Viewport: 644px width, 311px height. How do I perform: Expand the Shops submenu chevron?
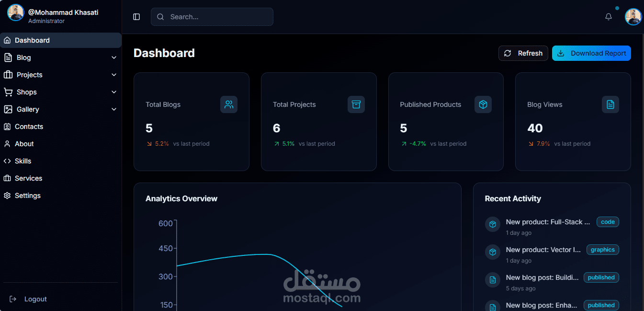[114, 92]
